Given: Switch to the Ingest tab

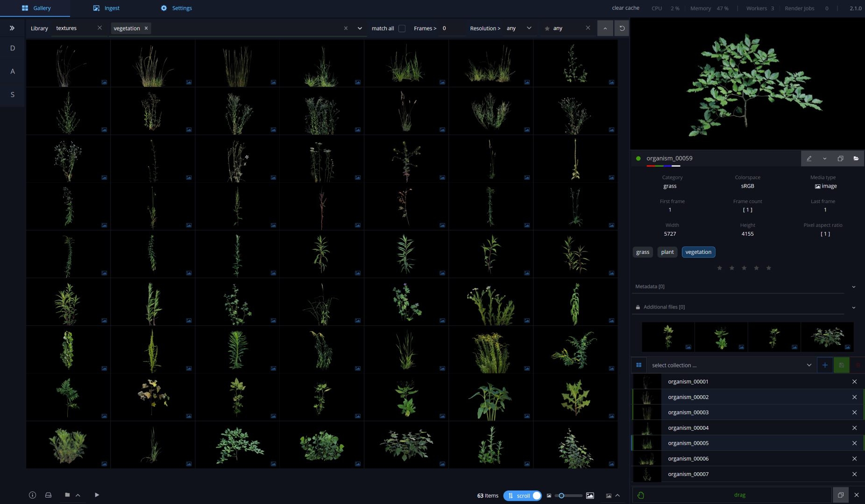Looking at the screenshot, I should tap(106, 8).
